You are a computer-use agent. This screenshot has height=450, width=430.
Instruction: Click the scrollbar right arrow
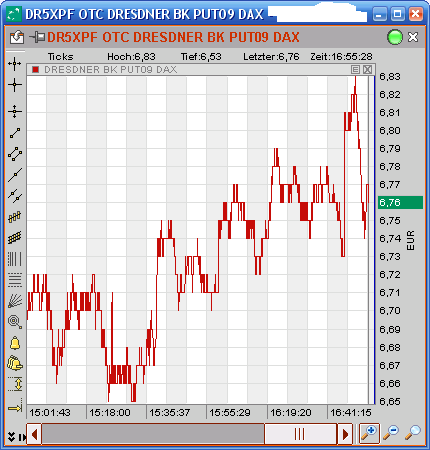coord(345,434)
